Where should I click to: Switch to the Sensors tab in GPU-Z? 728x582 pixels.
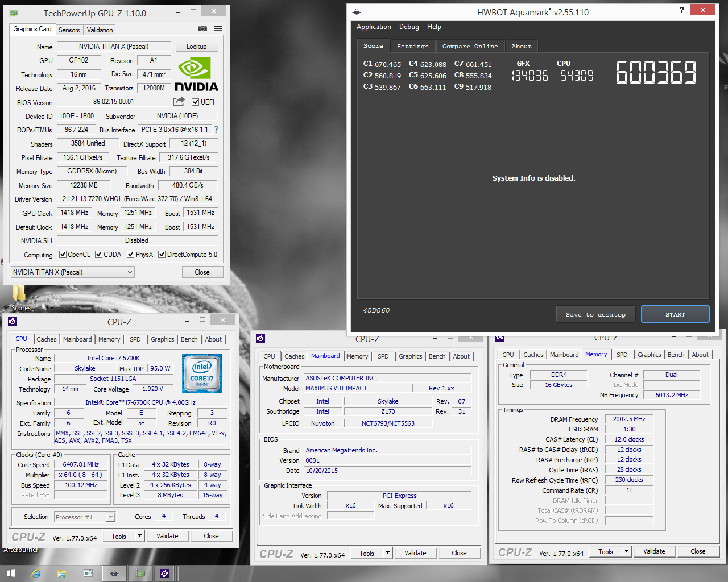point(69,30)
